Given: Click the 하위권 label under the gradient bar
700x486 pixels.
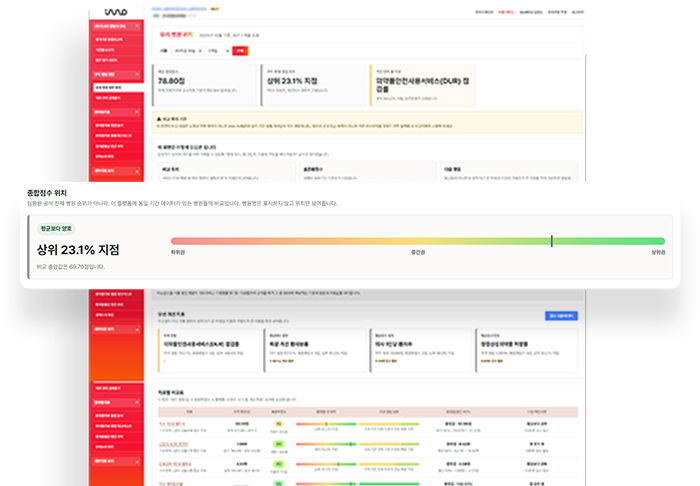Looking at the screenshot, I should pyautogui.click(x=178, y=252).
